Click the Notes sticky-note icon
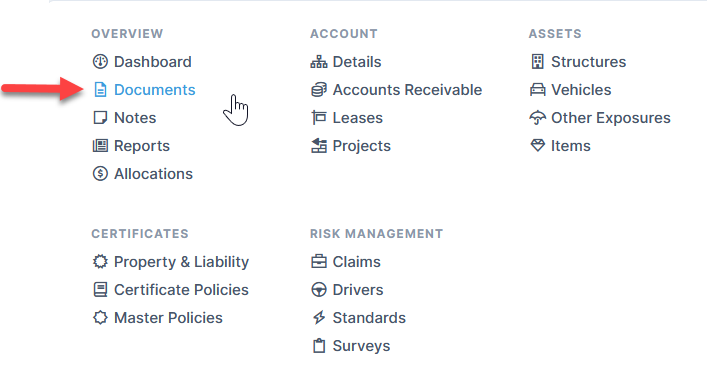Screen dimensions: 707x376 coord(100,118)
